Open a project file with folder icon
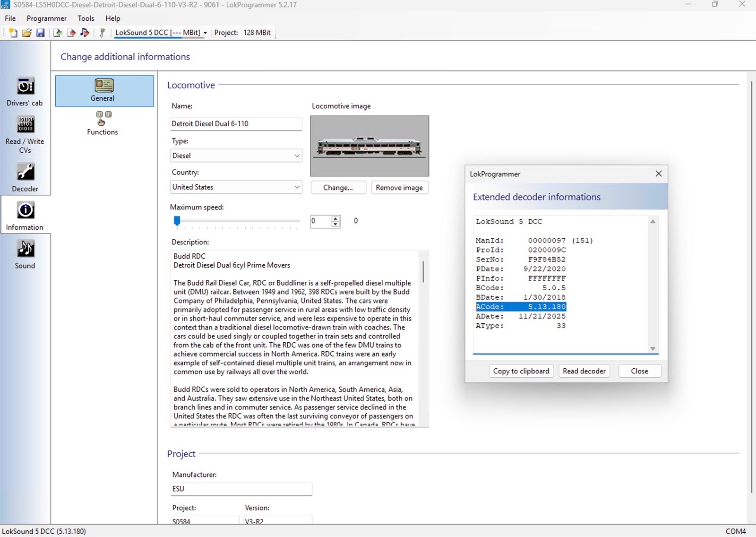The image size is (756, 537). [x=27, y=33]
